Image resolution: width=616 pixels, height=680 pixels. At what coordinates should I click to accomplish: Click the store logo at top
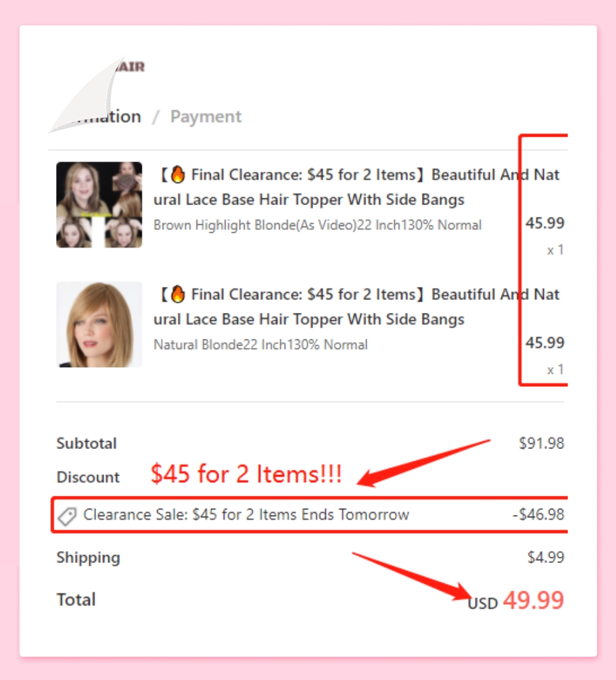129,67
